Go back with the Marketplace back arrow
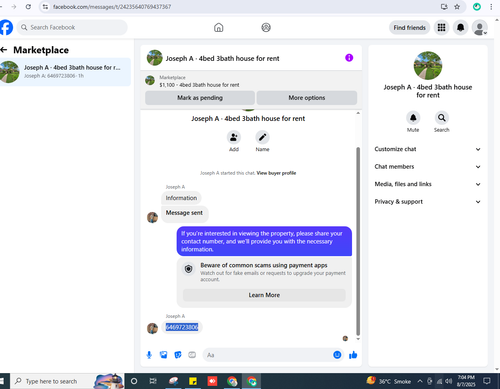This screenshot has width=500, height=389. [x=4, y=50]
